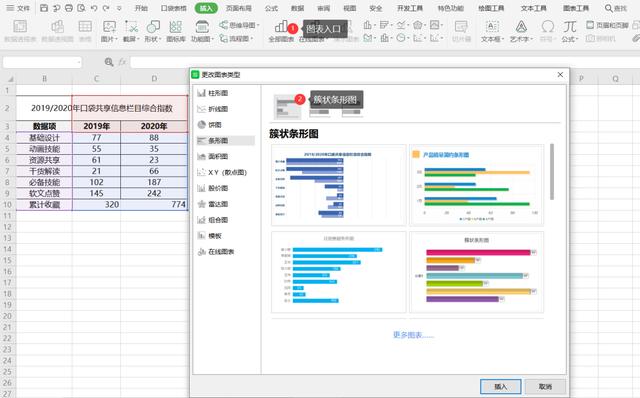
Task: Open the 更多图表 more charts link
Action: (413, 335)
